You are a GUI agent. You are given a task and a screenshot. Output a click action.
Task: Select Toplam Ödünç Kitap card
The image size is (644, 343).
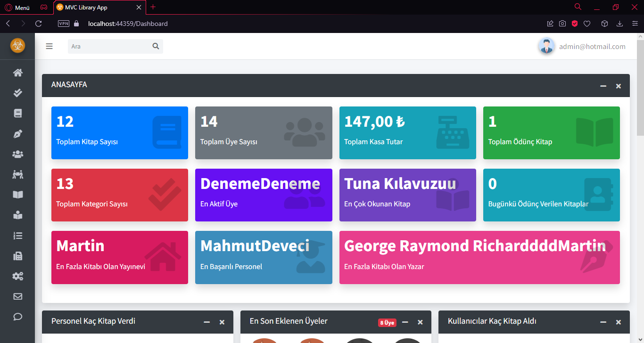tap(552, 133)
